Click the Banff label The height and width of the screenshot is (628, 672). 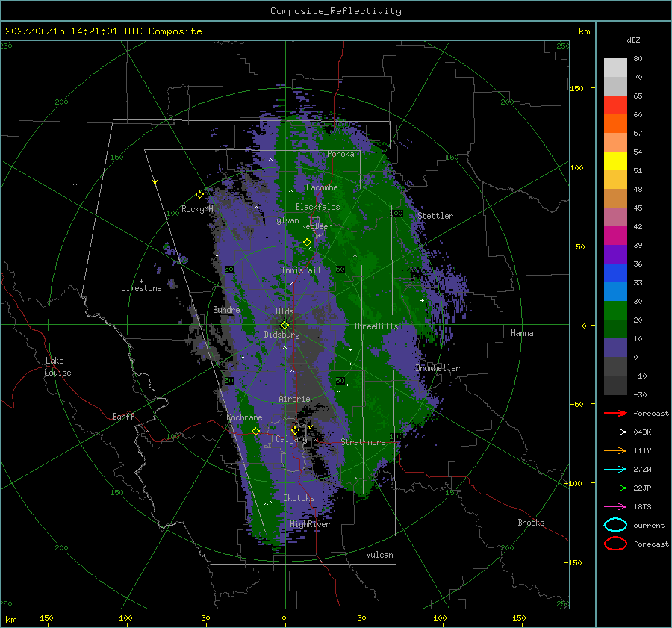pos(123,416)
